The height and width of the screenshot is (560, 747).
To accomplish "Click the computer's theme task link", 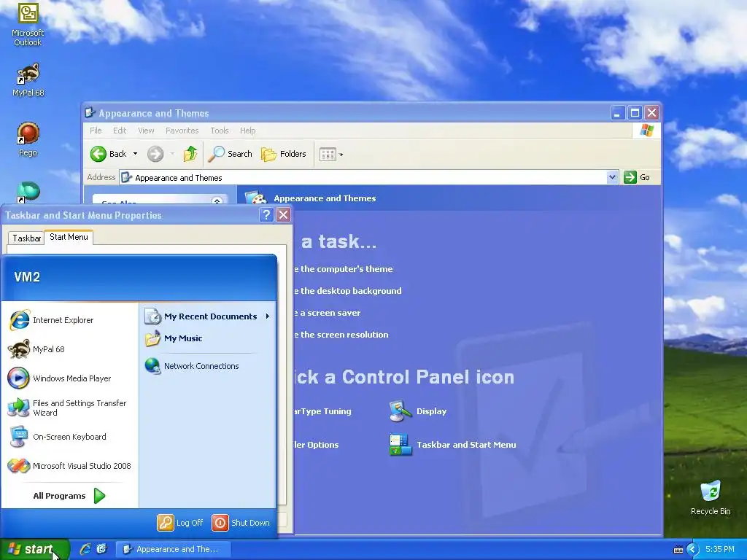I will (x=344, y=269).
